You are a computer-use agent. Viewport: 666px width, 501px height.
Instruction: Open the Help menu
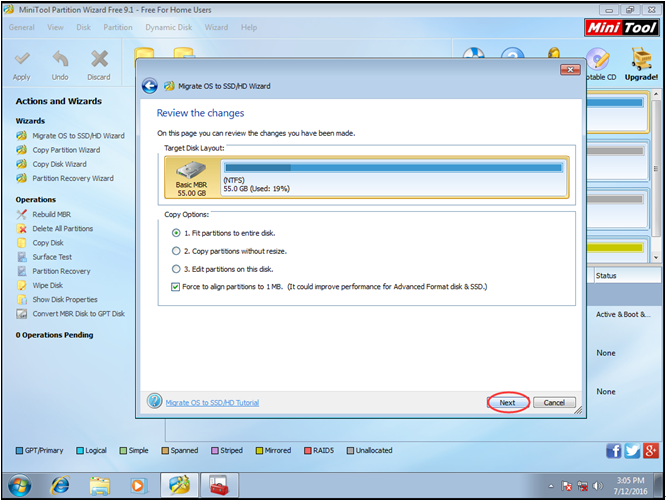pyautogui.click(x=249, y=27)
